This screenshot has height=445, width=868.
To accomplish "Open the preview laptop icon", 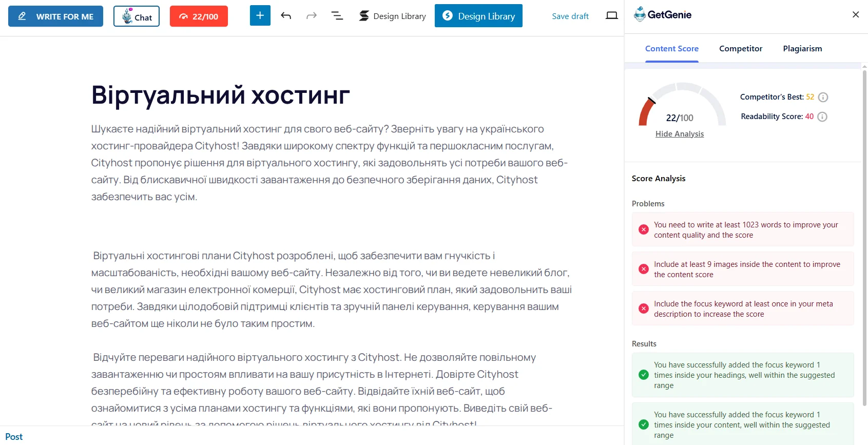I will (612, 16).
